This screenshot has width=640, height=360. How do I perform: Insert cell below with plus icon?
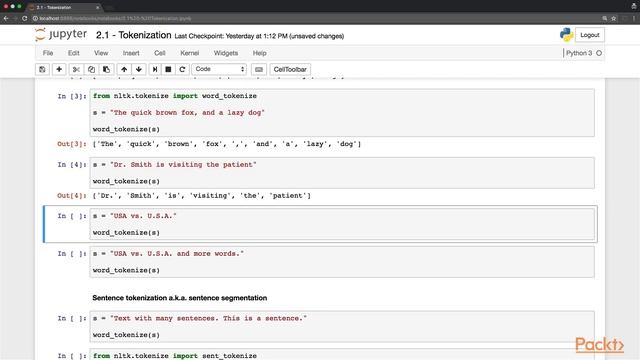click(x=59, y=69)
